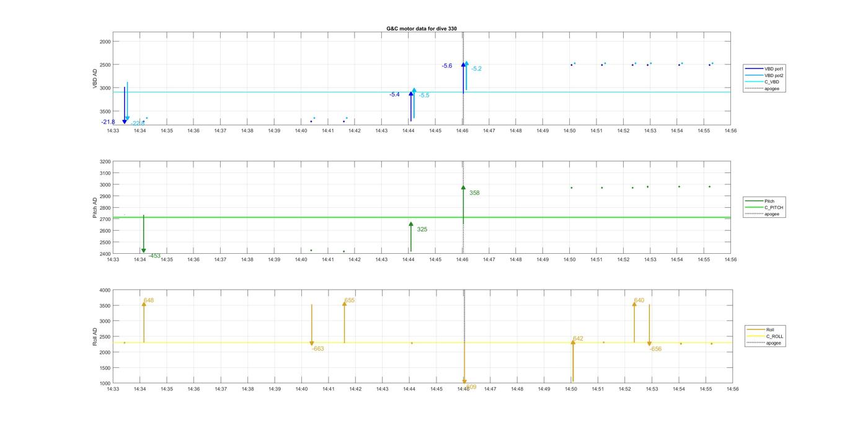Click the '-5.5' VBD data label
Viewport: 868px width, 430px height.
tap(423, 96)
